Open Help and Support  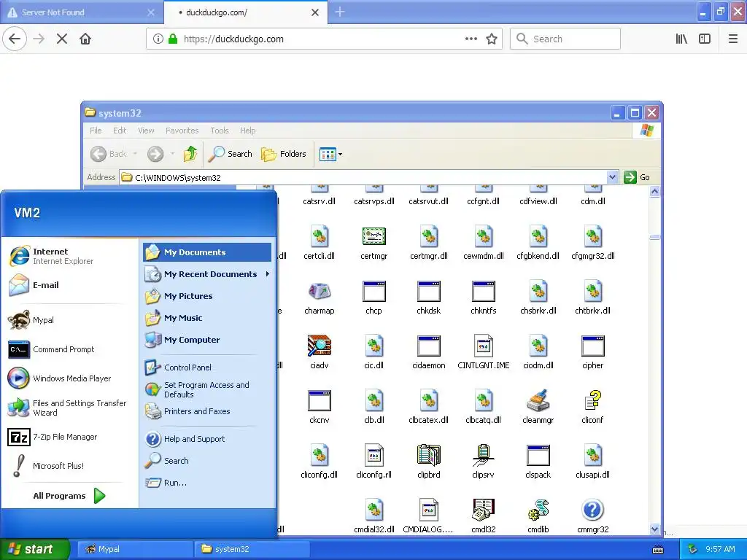coord(185,439)
